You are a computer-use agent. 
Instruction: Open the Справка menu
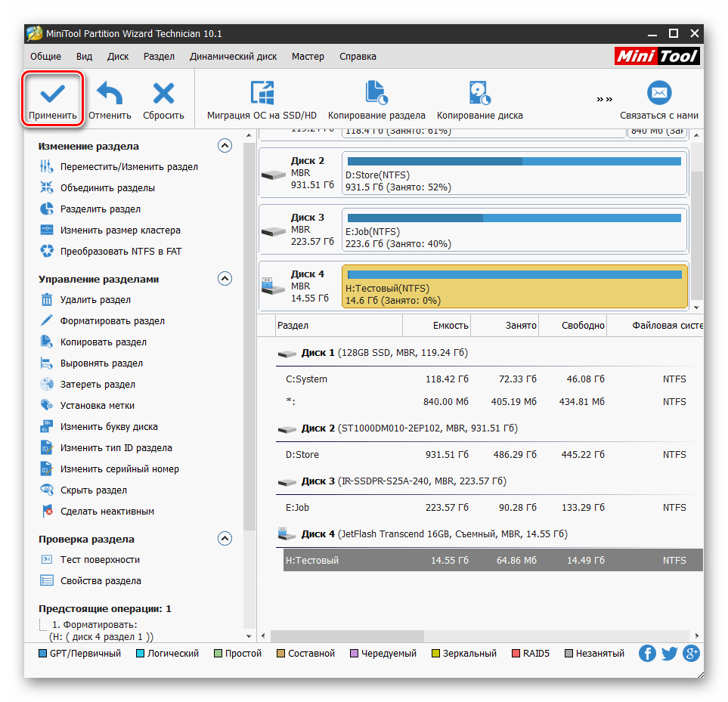pos(358,57)
